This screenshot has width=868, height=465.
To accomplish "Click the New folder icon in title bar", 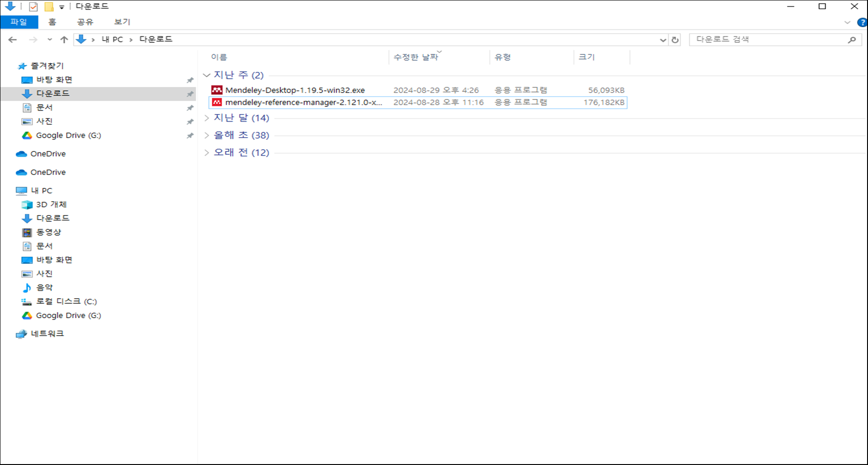I will (49, 6).
